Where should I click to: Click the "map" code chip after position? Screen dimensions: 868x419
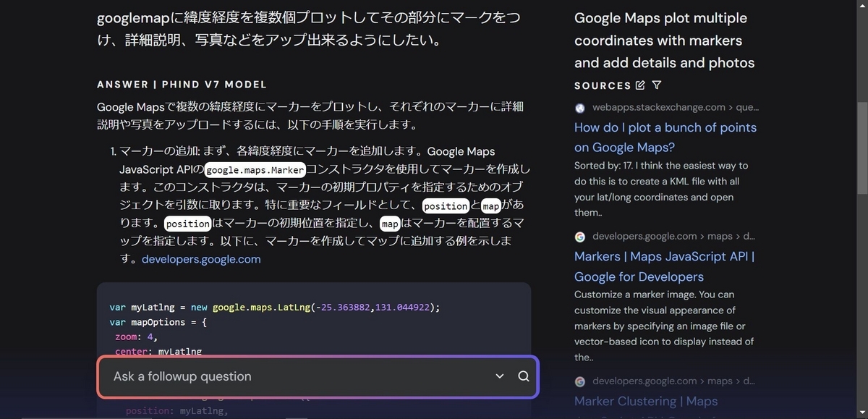click(491, 206)
